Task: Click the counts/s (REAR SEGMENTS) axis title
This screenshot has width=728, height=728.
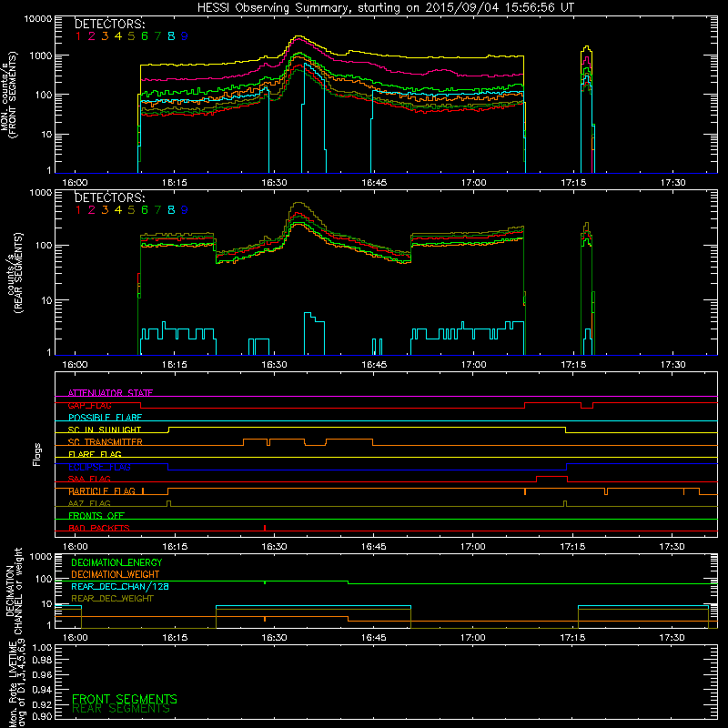Action: [x=14, y=273]
